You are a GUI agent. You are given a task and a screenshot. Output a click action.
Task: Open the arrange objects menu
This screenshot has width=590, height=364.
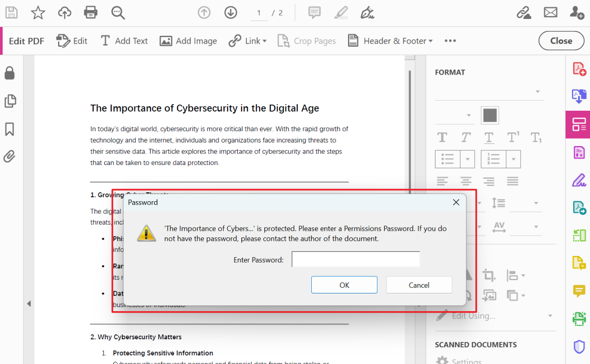point(515,295)
